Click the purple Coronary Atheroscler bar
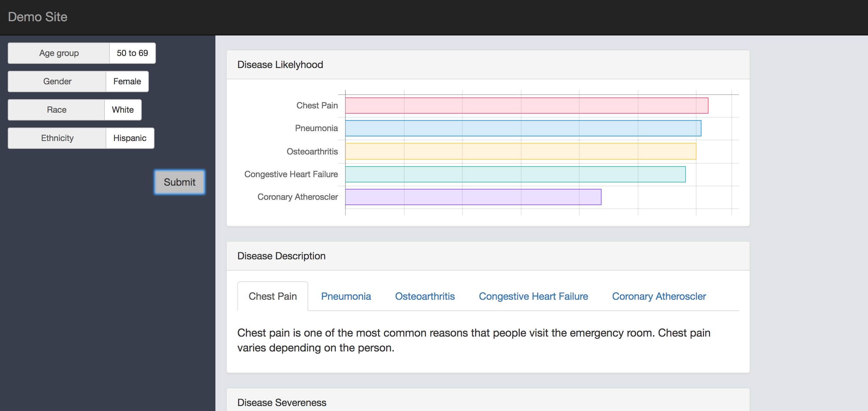The image size is (868, 411). pyautogui.click(x=473, y=197)
